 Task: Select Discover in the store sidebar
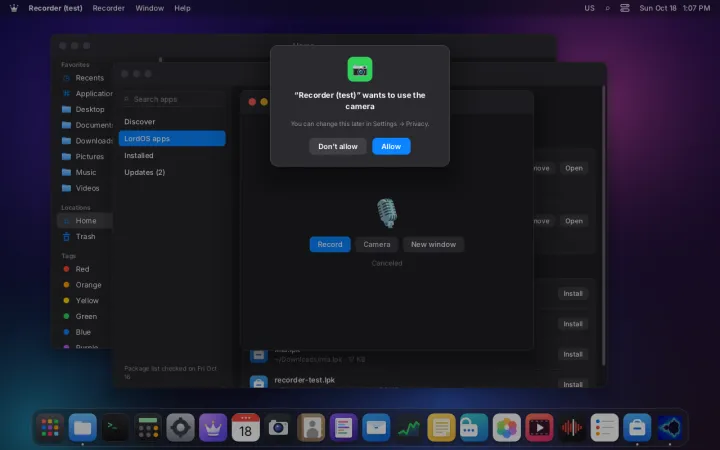pyautogui.click(x=172, y=122)
